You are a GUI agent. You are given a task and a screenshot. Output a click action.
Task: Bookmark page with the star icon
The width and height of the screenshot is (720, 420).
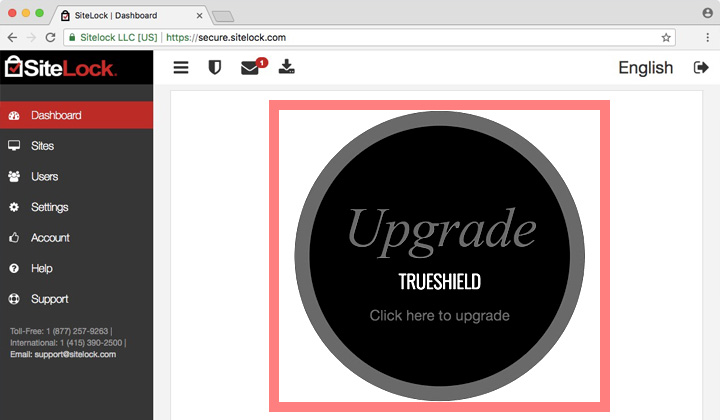[x=666, y=38]
